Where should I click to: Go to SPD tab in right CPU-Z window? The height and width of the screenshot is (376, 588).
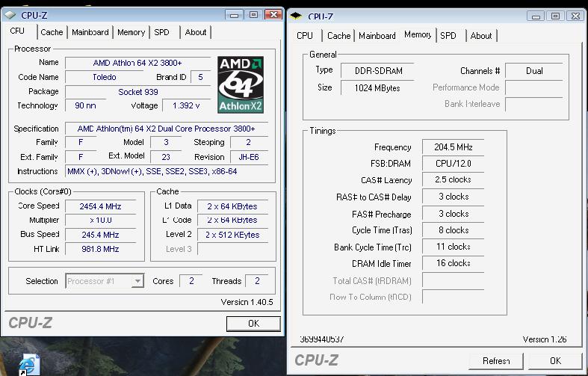[448, 36]
